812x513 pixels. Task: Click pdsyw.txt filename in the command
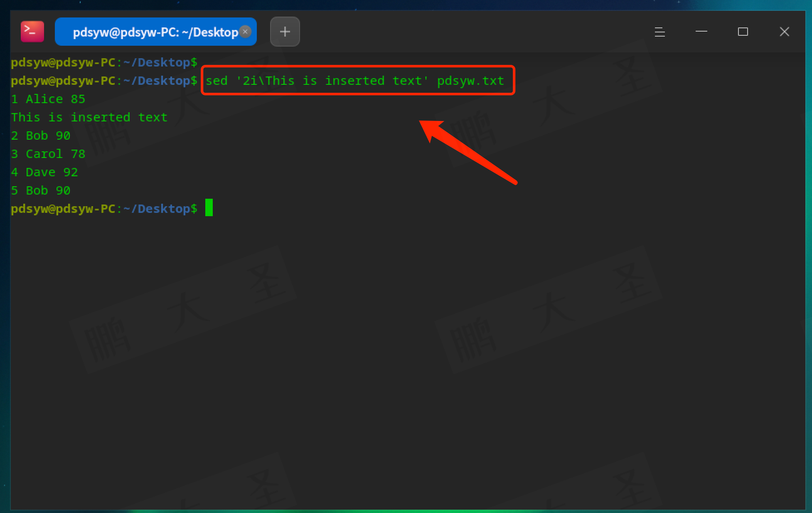coord(470,81)
